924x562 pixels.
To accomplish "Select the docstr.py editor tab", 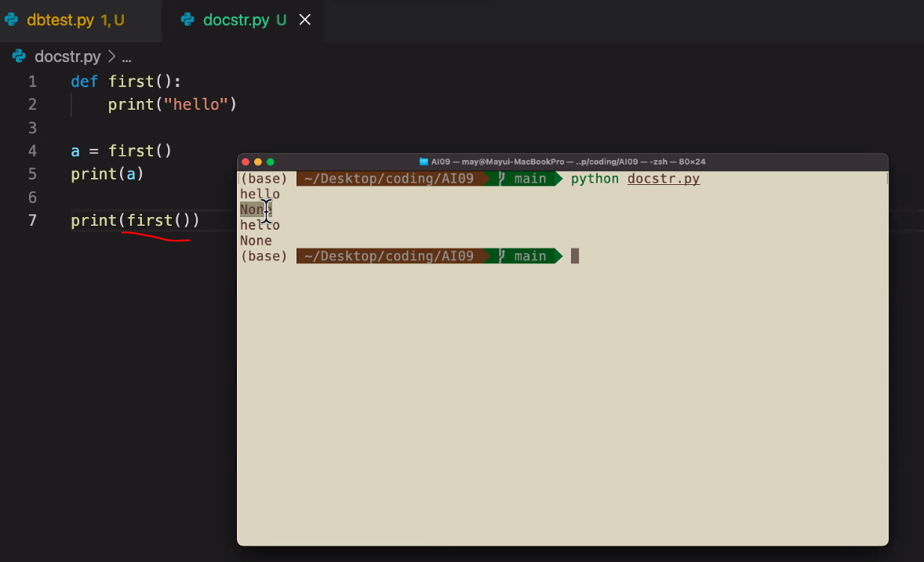I will point(243,20).
